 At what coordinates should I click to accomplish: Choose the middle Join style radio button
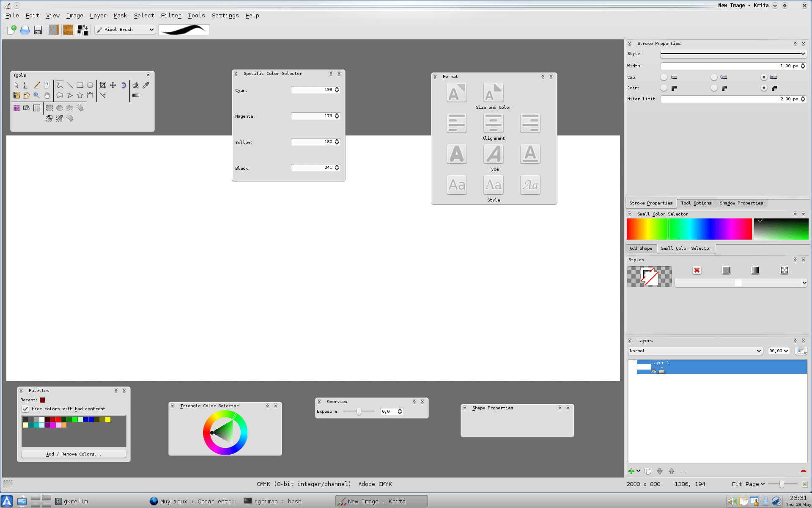click(714, 88)
